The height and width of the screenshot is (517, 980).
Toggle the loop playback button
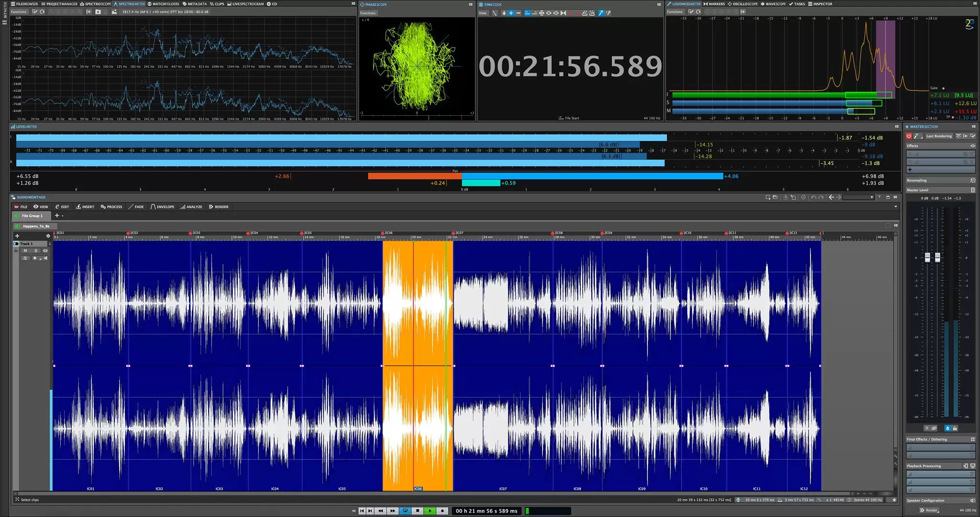tap(405, 511)
